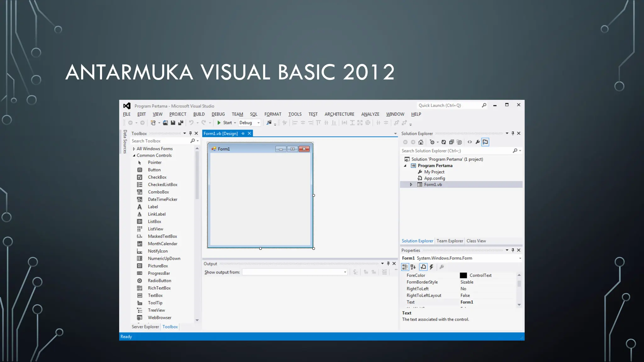Select the Pointer tool in Toolbox

click(x=155, y=162)
